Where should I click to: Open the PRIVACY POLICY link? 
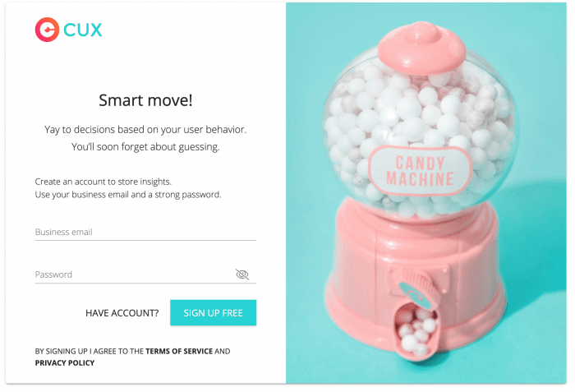(65, 363)
